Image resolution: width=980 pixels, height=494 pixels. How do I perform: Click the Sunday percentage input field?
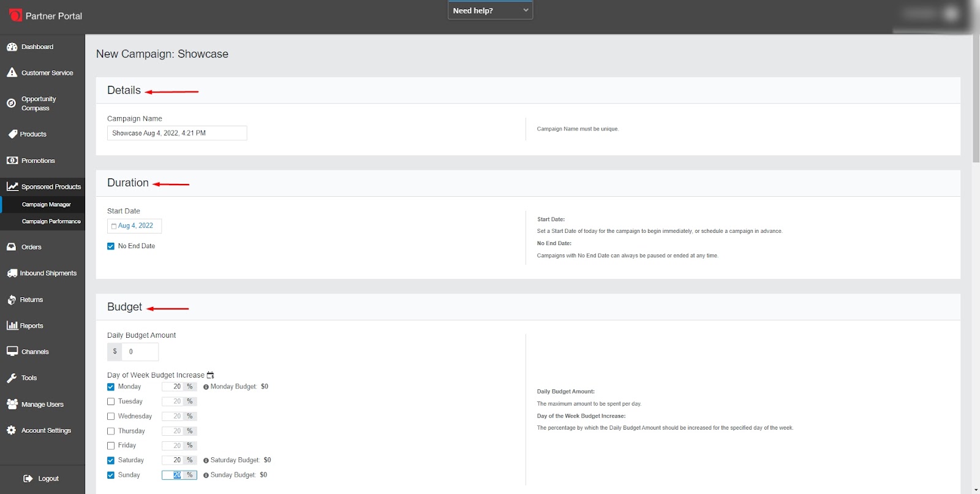(x=173, y=475)
